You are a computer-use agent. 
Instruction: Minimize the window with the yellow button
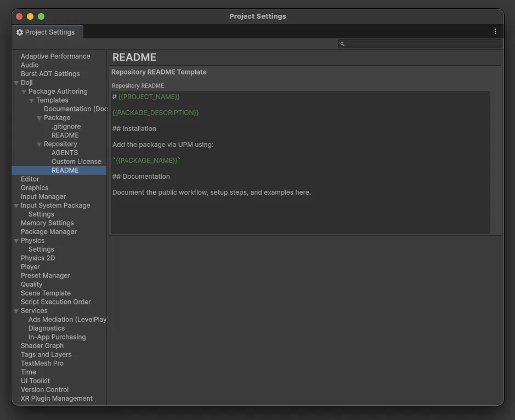click(30, 16)
